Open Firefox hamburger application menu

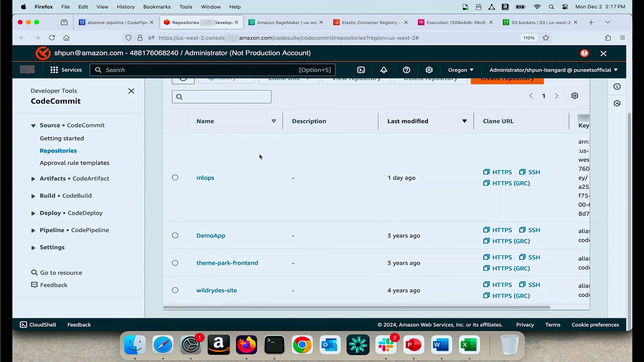[x=623, y=38]
